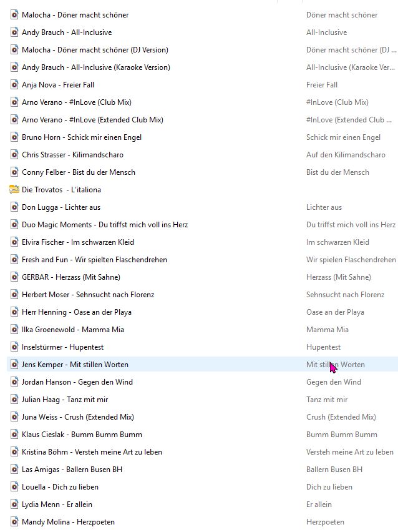Select Arno Verano - #InLove (Club Mix)
The height and width of the screenshot is (532, 398).
[x=76, y=102]
